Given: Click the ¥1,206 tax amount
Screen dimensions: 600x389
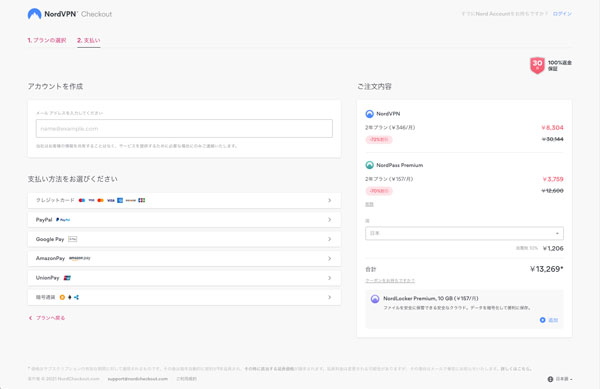Looking at the screenshot, I should 553,249.
